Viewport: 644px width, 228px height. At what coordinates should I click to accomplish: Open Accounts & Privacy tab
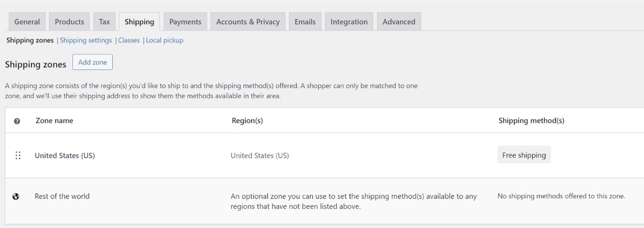click(248, 22)
